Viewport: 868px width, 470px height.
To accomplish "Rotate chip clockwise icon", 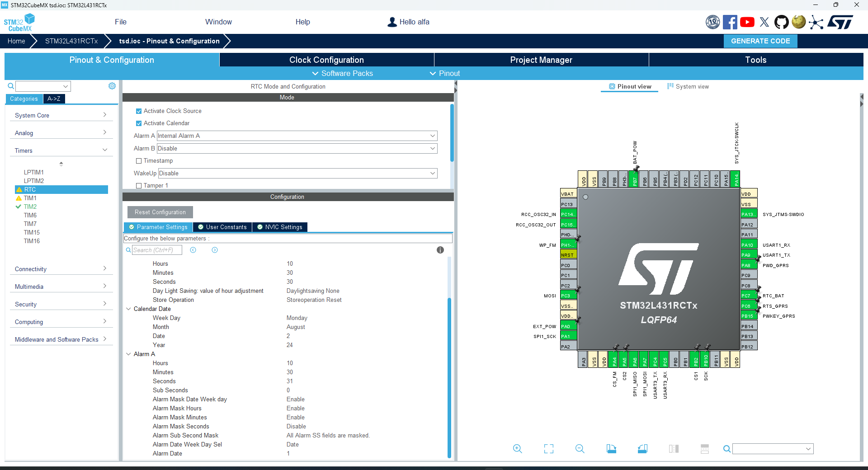I will point(611,449).
